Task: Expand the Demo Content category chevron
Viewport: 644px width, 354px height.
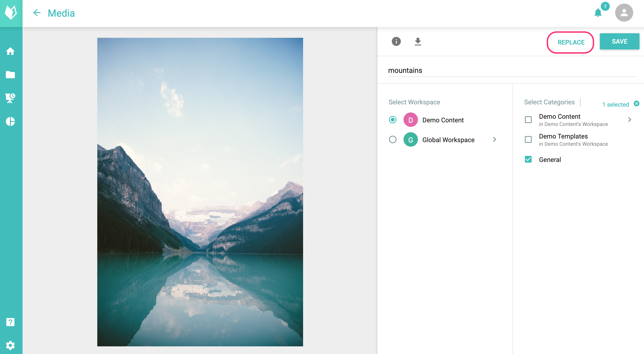Action: coord(630,120)
